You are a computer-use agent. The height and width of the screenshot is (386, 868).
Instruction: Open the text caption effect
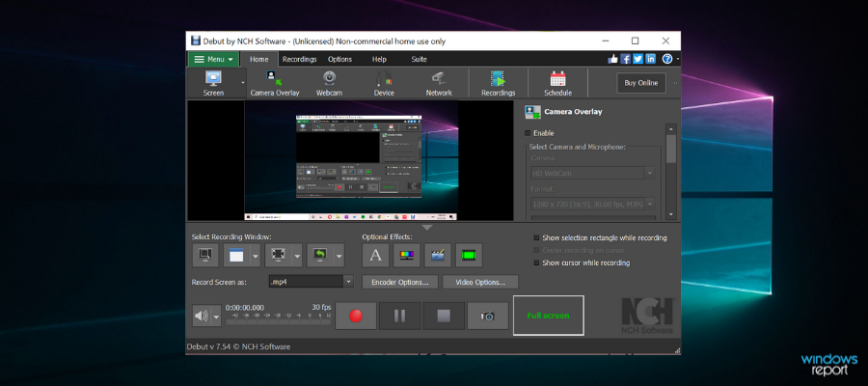pyautogui.click(x=376, y=256)
